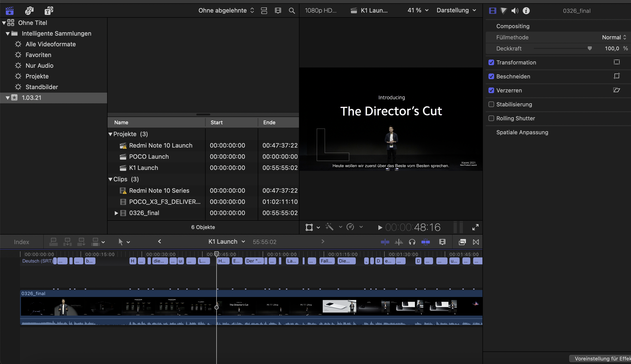The width and height of the screenshot is (631, 364).
Task: Enter fullscreen playback with the arrows icon
Action: pyautogui.click(x=475, y=227)
